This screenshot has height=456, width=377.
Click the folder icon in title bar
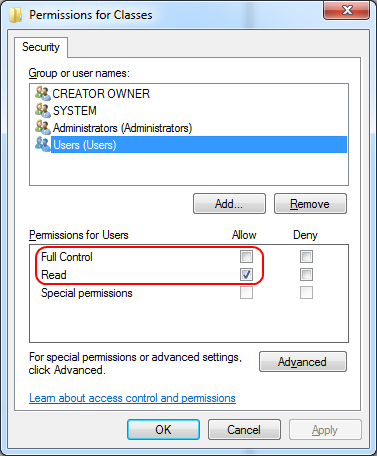[15, 15]
